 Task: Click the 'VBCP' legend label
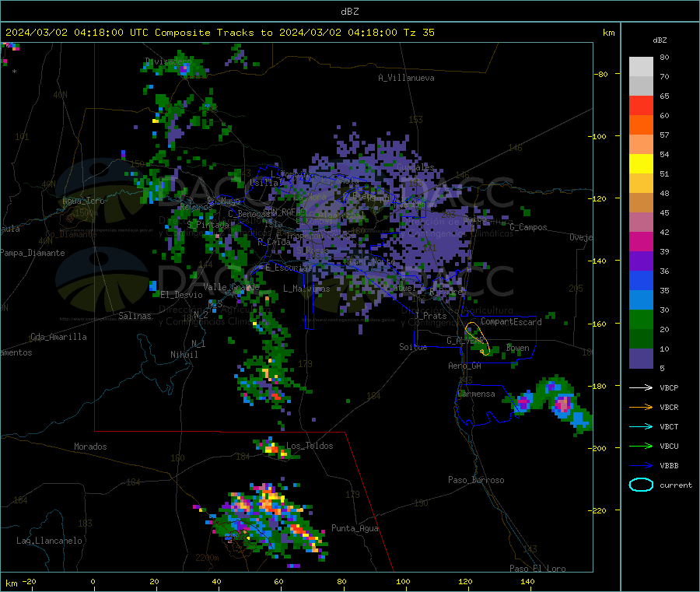tap(669, 388)
